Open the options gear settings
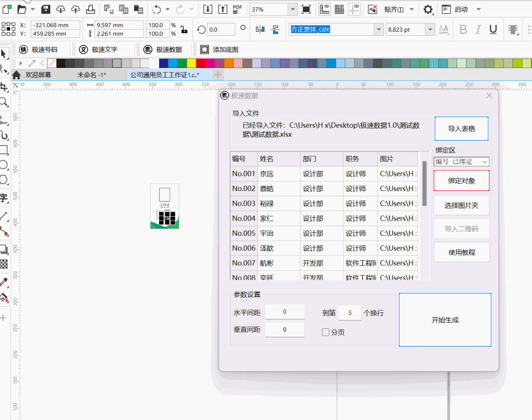 pos(428,9)
